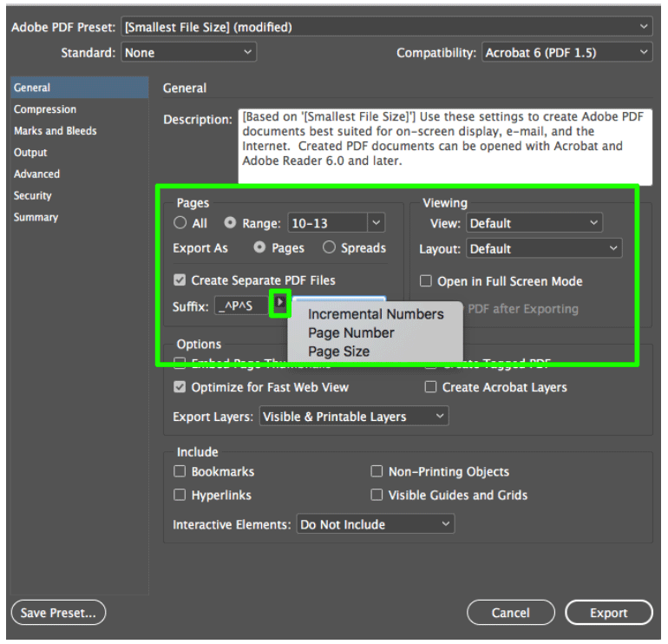Enable Open in Full Screen Mode
668x644 pixels.
click(425, 281)
